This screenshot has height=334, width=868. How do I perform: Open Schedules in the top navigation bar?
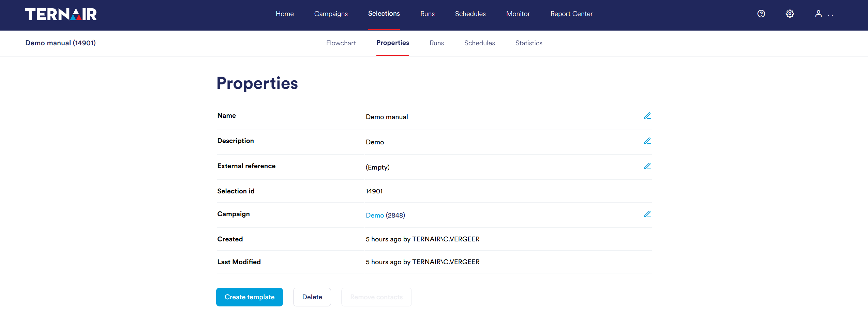tap(470, 14)
